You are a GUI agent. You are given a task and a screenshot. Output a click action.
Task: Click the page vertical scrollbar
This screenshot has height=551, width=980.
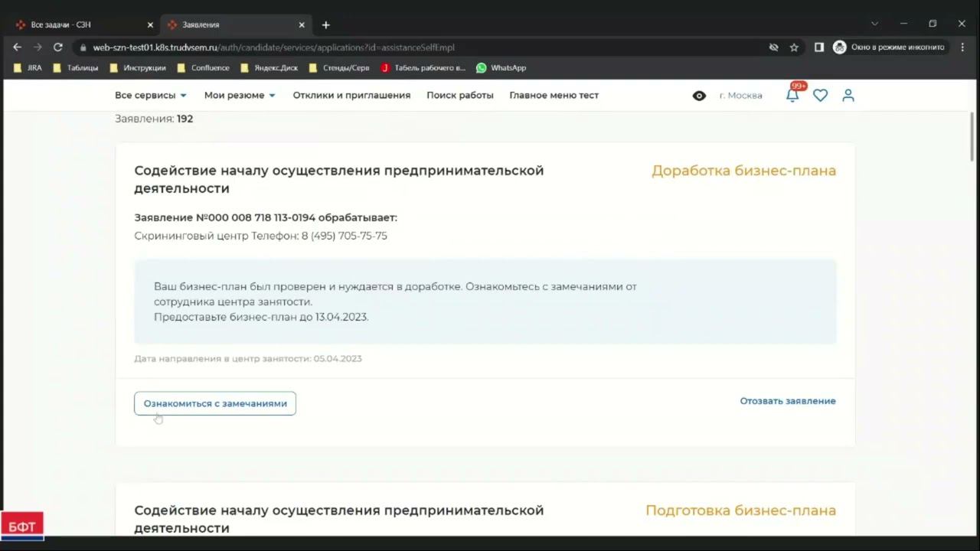pos(973,136)
